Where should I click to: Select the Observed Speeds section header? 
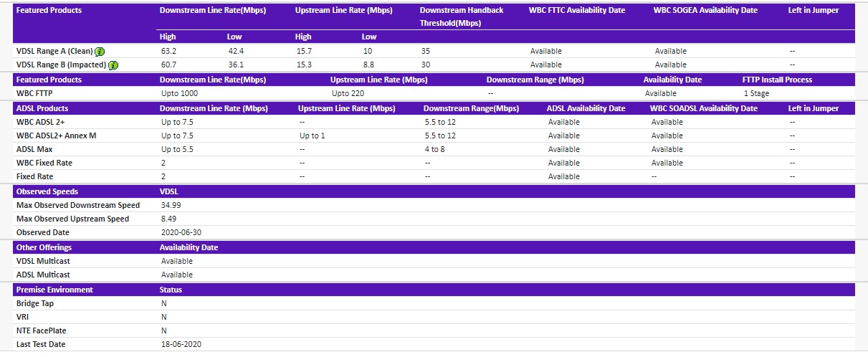click(47, 192)
